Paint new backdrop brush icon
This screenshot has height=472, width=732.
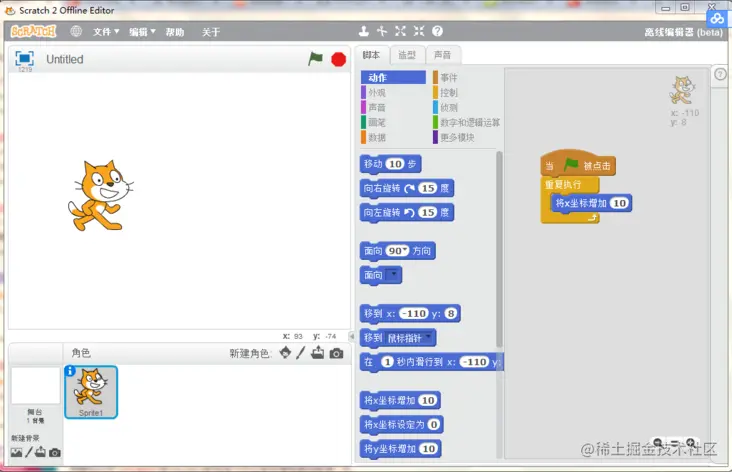29,452
